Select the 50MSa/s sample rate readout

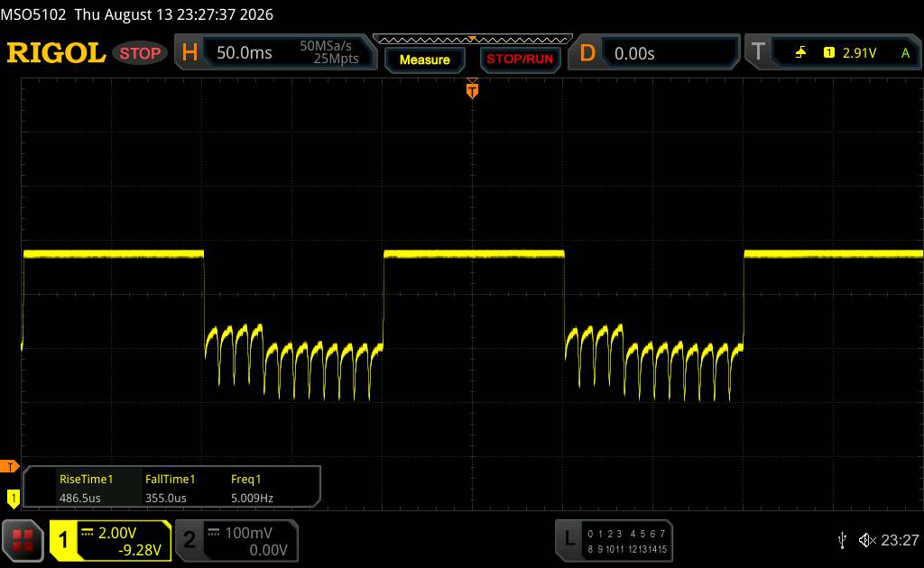(325, 46)
